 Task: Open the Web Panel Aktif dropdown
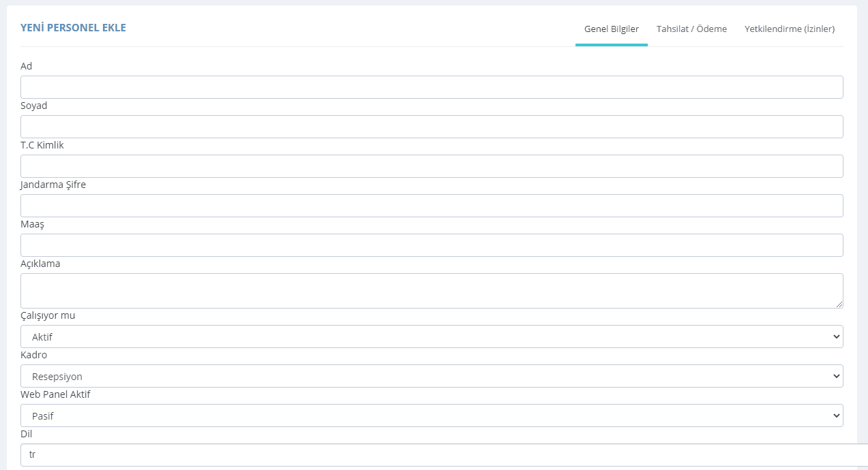[x=432, y=416]
